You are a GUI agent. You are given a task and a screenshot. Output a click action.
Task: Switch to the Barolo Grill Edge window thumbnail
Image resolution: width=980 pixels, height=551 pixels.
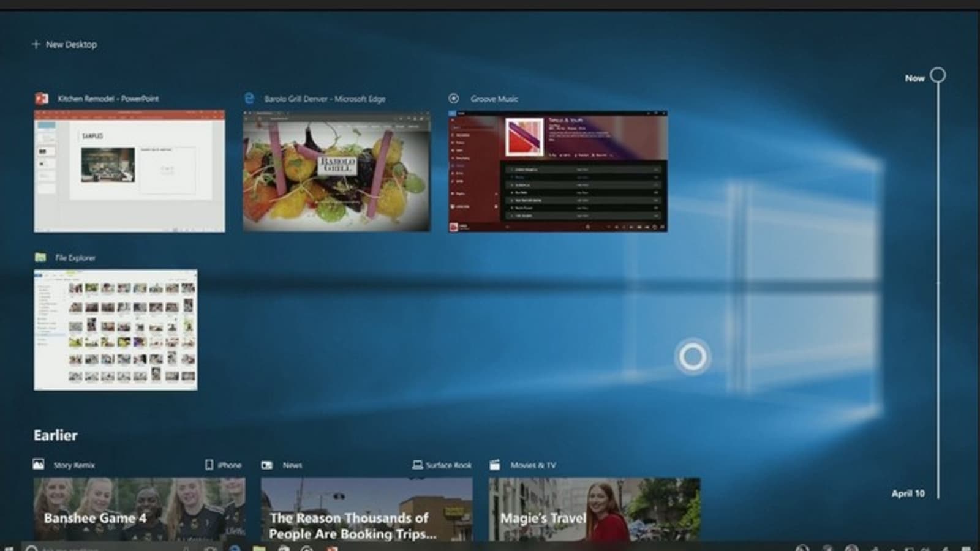pos(337,171)
